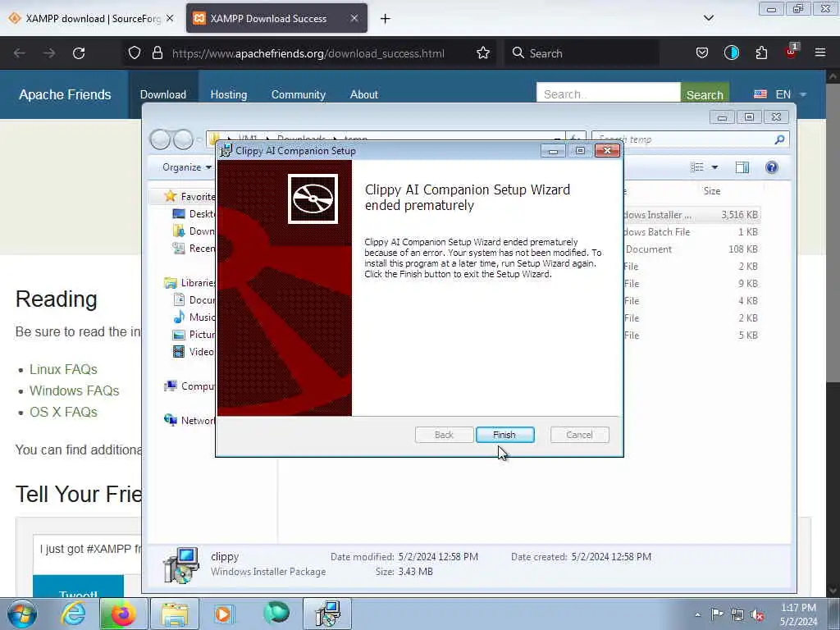Select Computer in navigation pane
840x630 pixels.
point(190,386)
